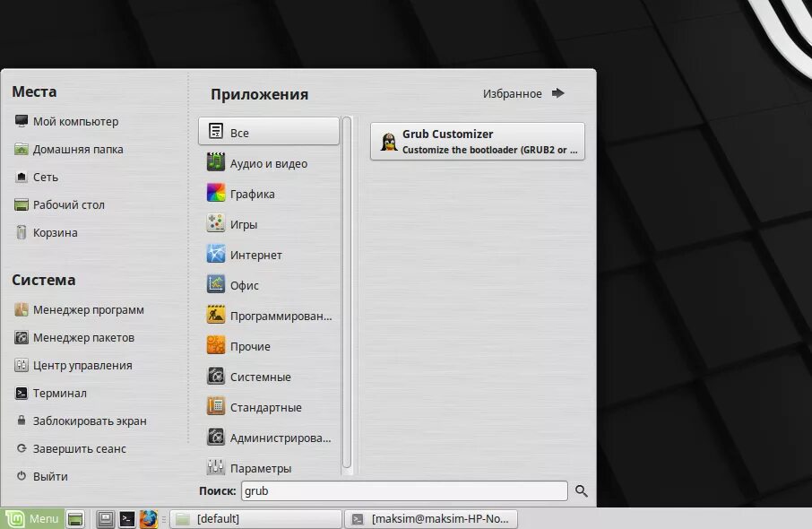Switch to Избранное favorites view
812x529 pixels.
coord(523,94)
